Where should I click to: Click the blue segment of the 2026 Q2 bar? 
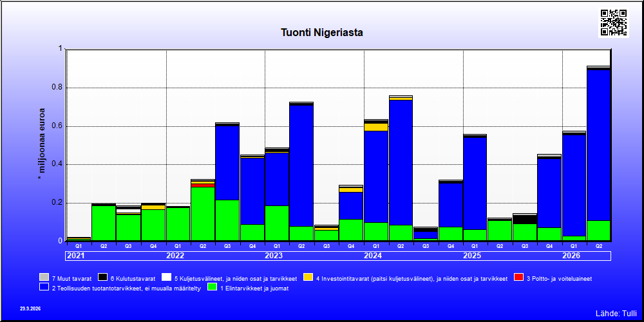[x=598, y=146]
